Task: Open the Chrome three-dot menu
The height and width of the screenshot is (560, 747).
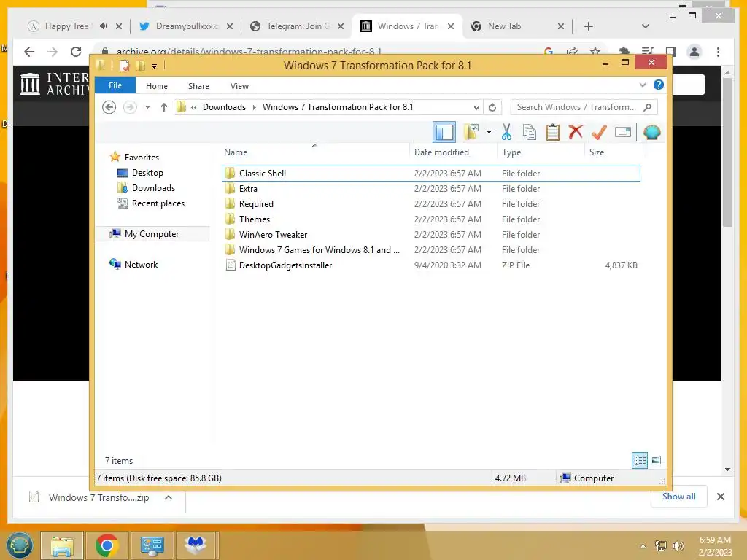Action: [x=718, y=52]
